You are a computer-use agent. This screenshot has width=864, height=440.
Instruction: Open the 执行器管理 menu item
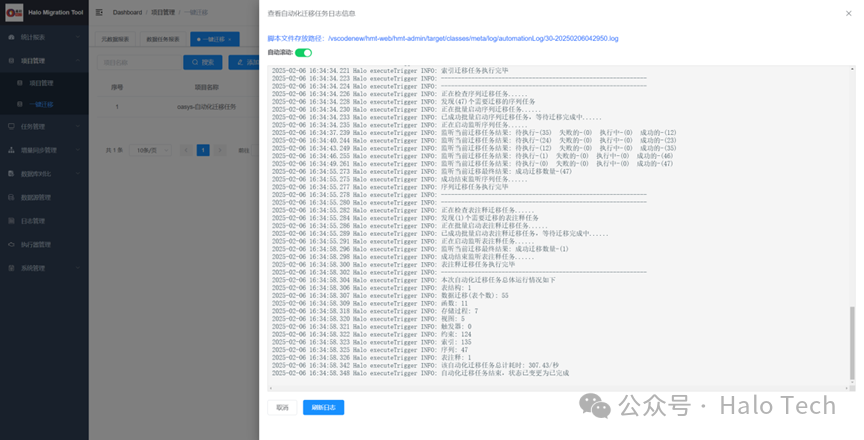(44, 245)
